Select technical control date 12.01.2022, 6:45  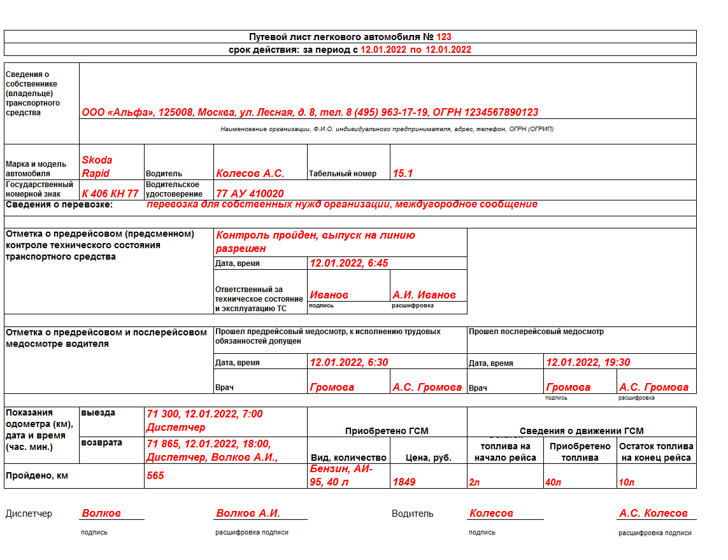pyautogui.click(x=387, y=263)
